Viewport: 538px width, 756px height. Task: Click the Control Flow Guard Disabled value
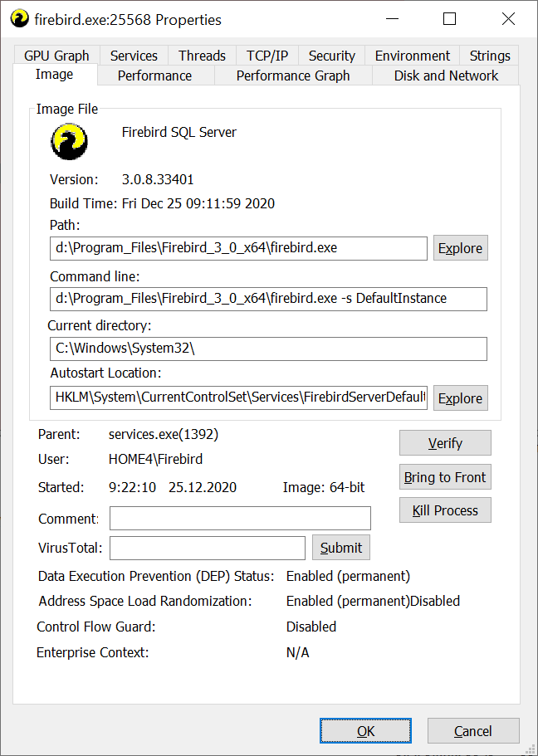pos(311,627)
